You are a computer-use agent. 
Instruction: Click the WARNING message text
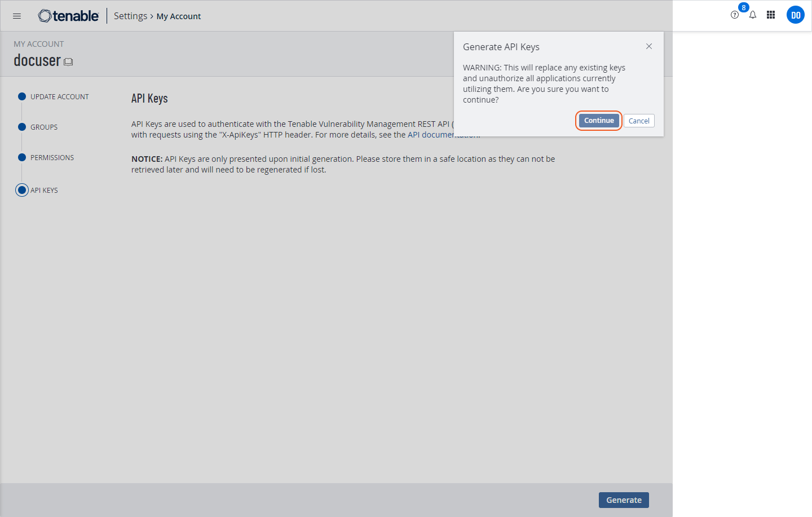(x=544, y=83)
